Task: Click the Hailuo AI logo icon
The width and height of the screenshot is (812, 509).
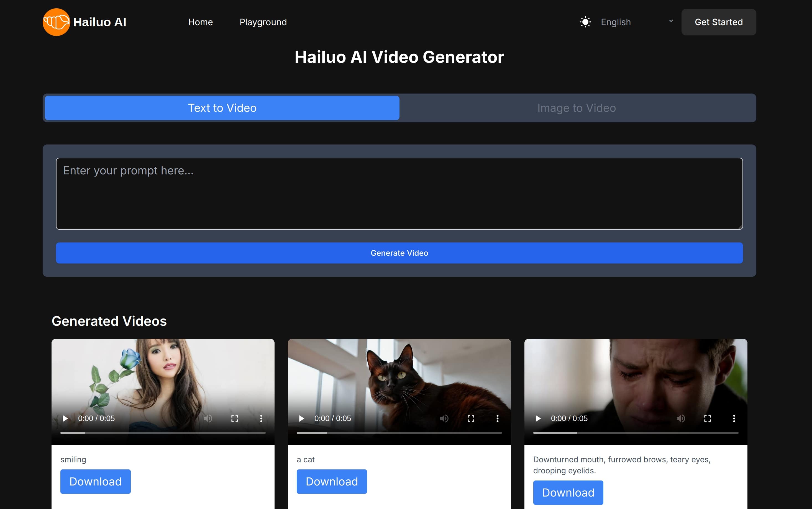Action: click(57, 22)
